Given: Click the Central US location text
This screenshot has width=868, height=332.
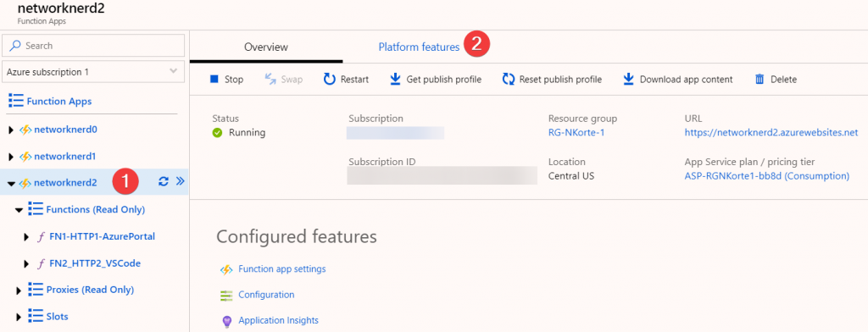Looking at the screenshot, I should [x=571, y=176].
